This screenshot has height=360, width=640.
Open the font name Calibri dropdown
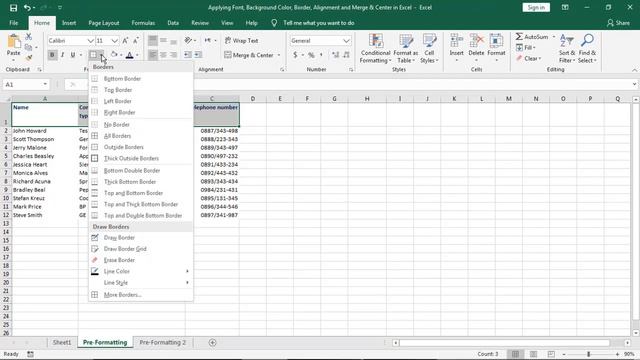90,41
